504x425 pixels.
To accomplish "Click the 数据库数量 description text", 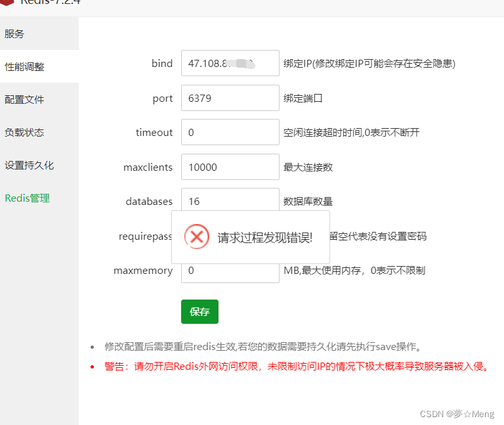I will (x=308, y=202).
